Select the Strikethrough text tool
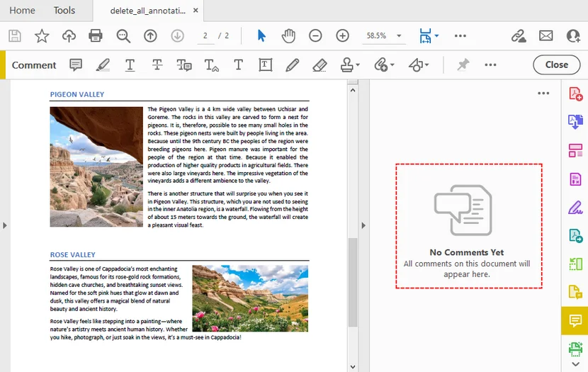The height and width of the screenshot is (372, 588). click(x=157, y=65)
